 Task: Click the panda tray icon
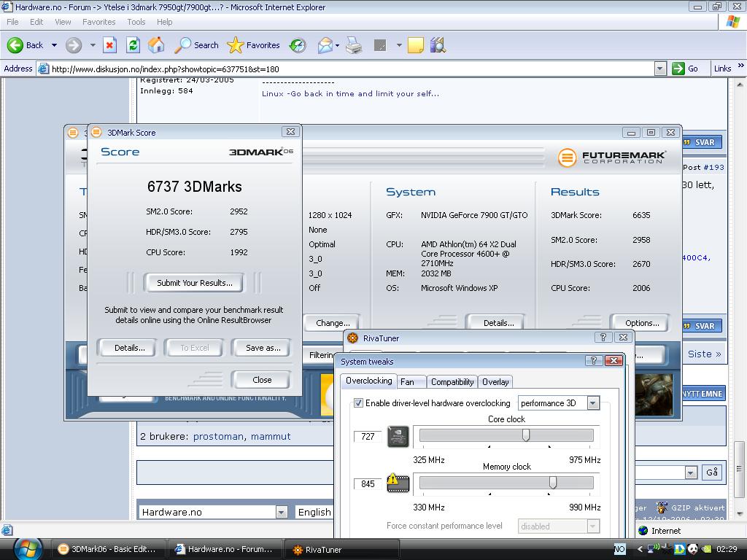coord(693,549)
